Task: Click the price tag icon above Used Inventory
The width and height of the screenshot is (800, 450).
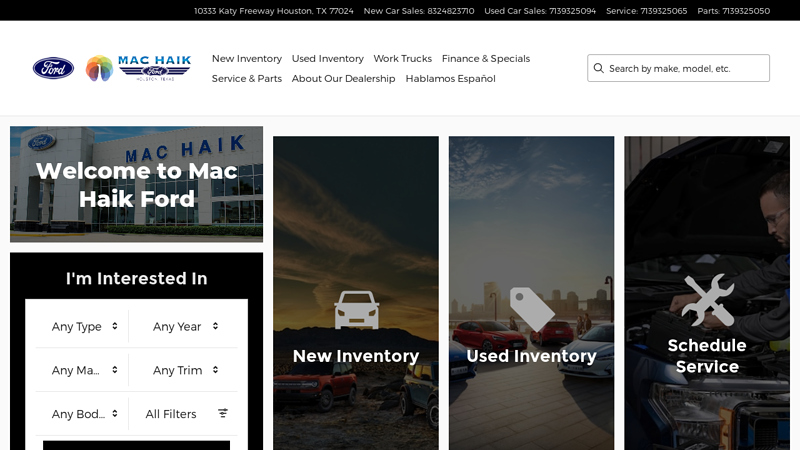Action: [532, 309]
